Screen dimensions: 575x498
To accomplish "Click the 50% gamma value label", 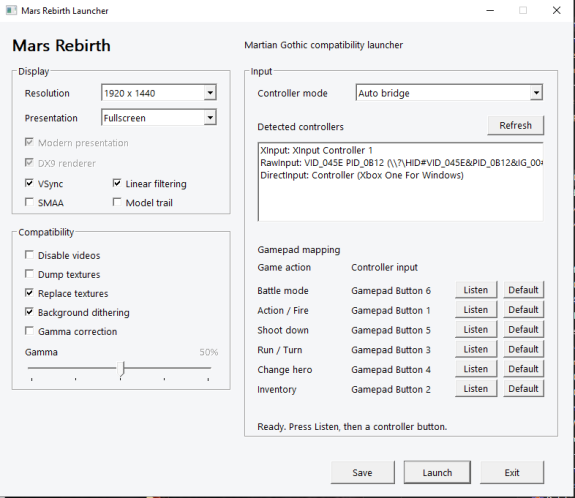I will pyautogui.click(x=209, y=352).
